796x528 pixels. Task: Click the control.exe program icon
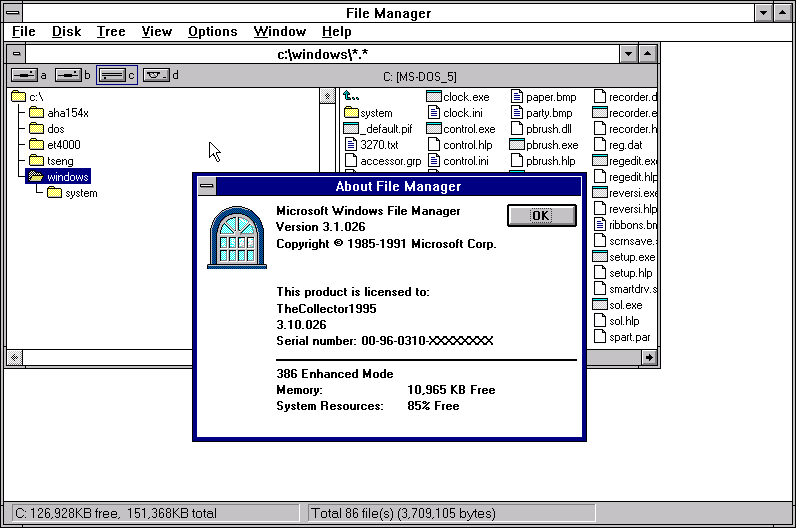click(434, 129)
